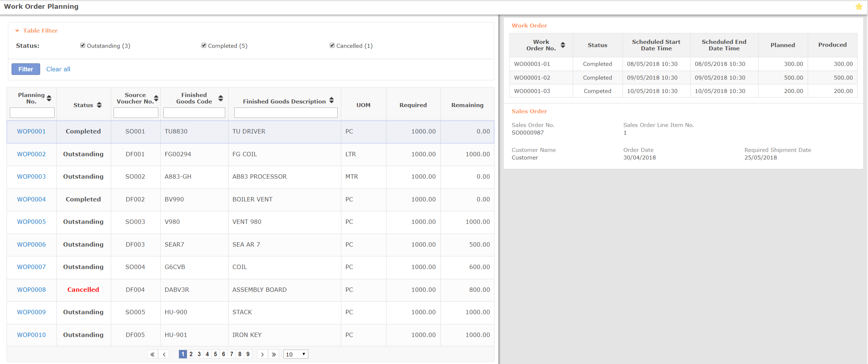Sort Work Order No. column

[563, 45]
